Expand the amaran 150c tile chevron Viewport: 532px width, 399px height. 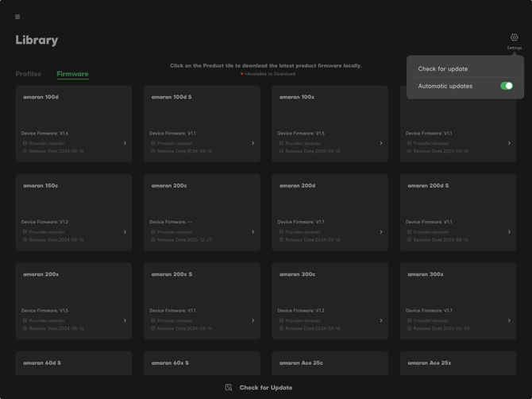125,232
